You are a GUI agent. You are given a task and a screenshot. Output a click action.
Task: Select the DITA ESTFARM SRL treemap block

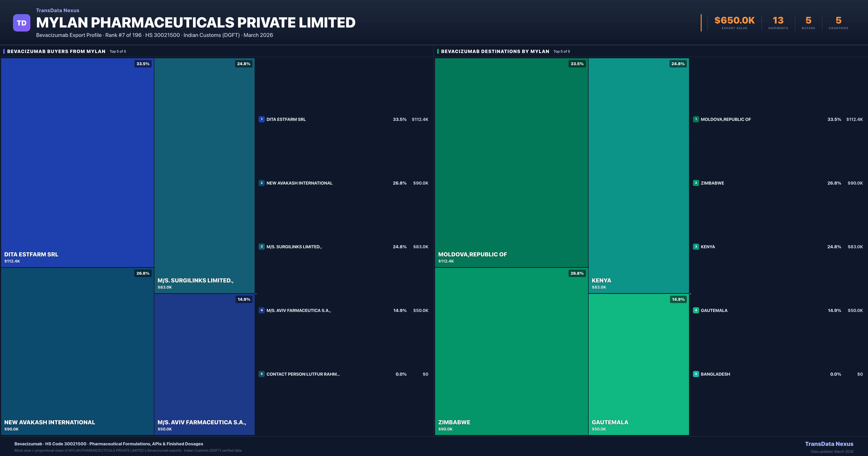[78, 162]
